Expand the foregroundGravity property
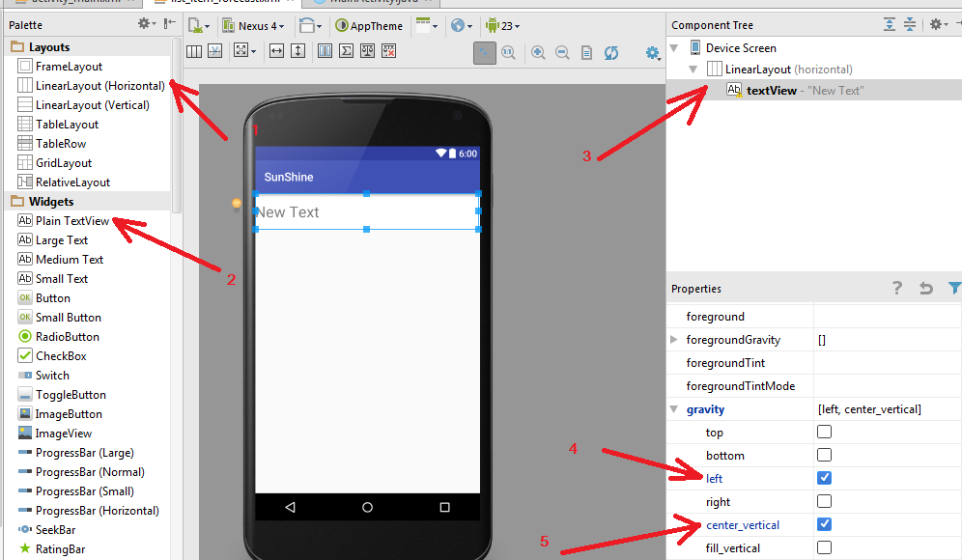This screenshot has width=962, height=560. click(674, 339)
